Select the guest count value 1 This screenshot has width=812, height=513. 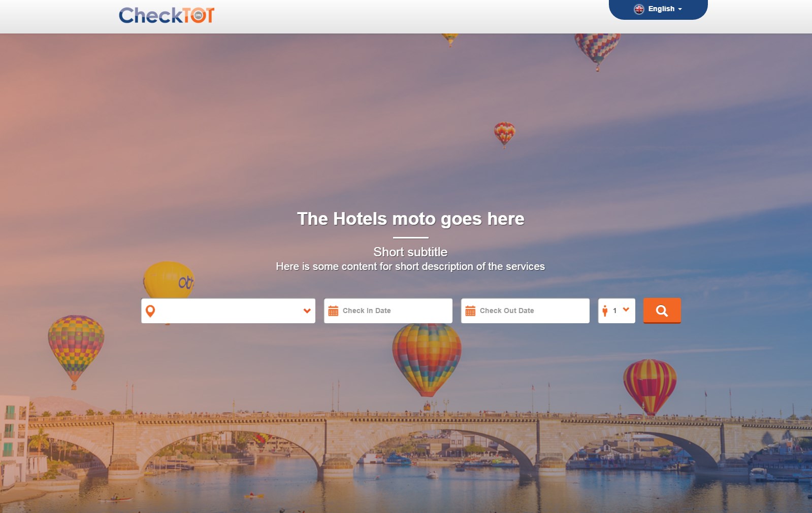click(x=614, y=311)
